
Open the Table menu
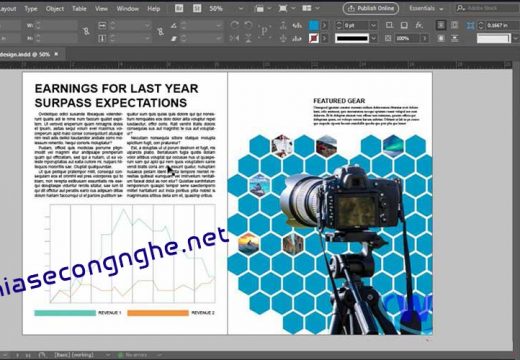click(x=79, y=9)
